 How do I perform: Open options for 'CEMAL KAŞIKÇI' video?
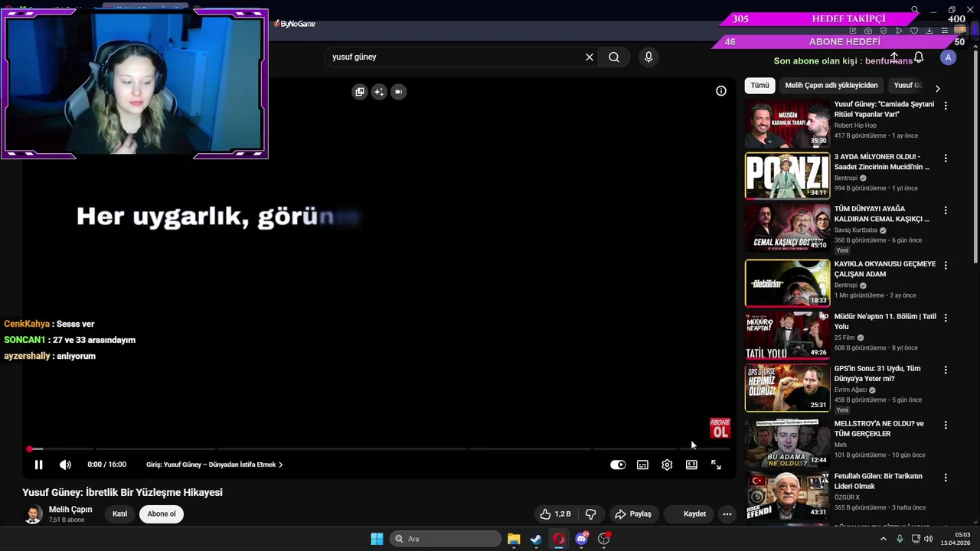tap(946, 210)
